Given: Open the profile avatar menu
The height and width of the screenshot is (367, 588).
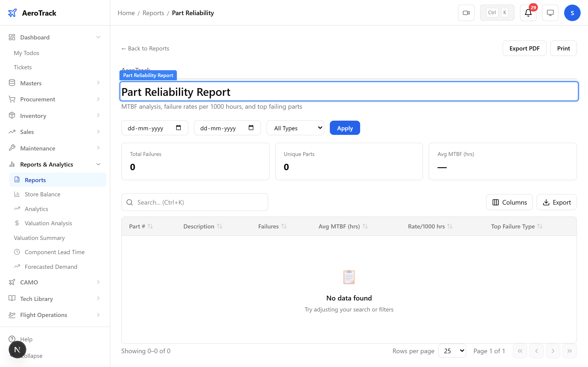Looking at the screenshot, I should click(572, 13).
